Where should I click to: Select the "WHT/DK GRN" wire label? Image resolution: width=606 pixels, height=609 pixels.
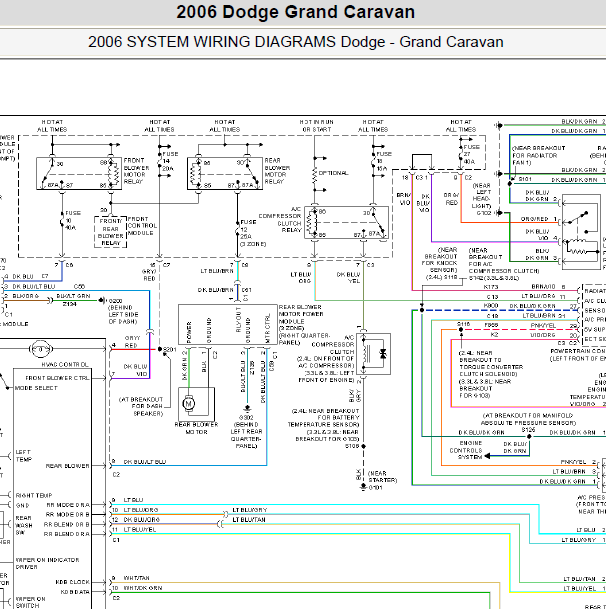[143, 588]
